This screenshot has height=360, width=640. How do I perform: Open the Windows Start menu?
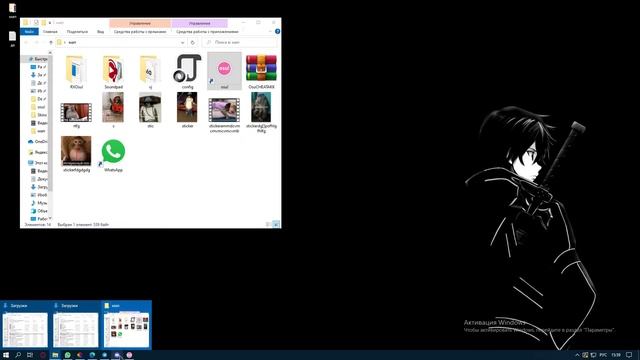coord(6,355)
